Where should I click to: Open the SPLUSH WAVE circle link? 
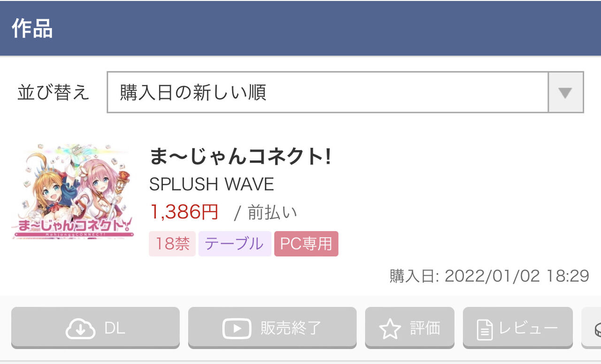point(211,184)
